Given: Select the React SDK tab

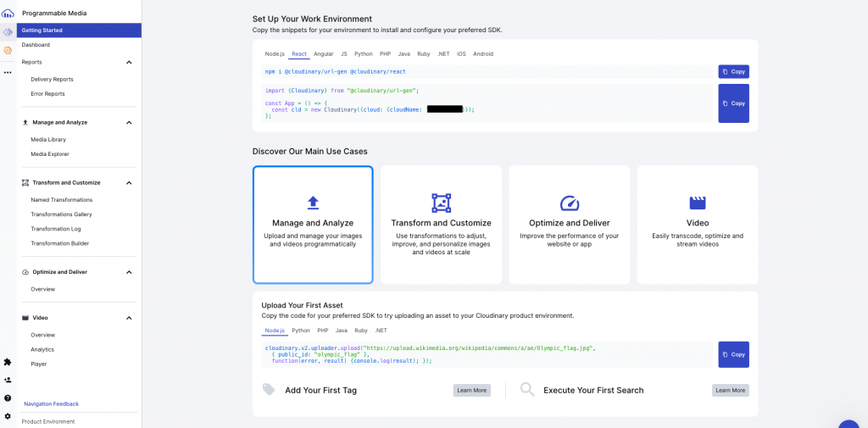Looking at the screenshot, I should [299, 53].
